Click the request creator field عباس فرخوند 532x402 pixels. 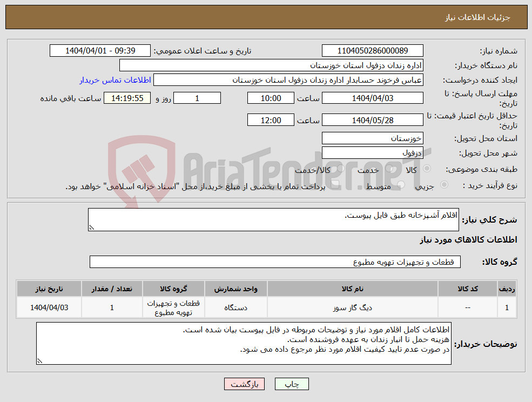pyautogui.click(x=288, y=80)
